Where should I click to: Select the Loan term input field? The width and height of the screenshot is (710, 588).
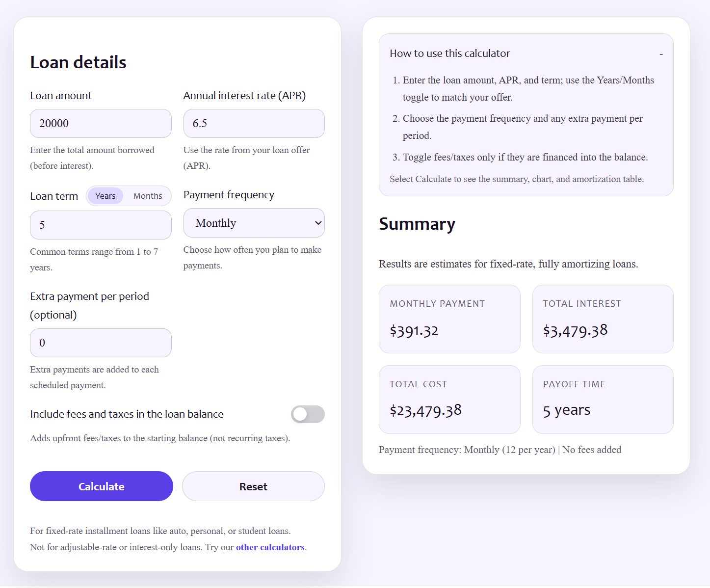click(x=101, y=225)
